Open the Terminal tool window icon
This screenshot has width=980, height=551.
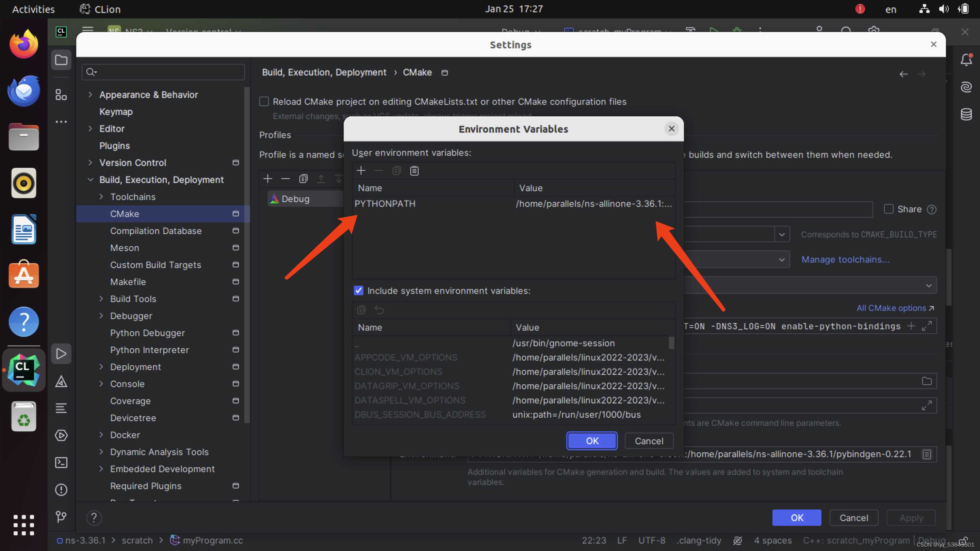tap(61, 463)
